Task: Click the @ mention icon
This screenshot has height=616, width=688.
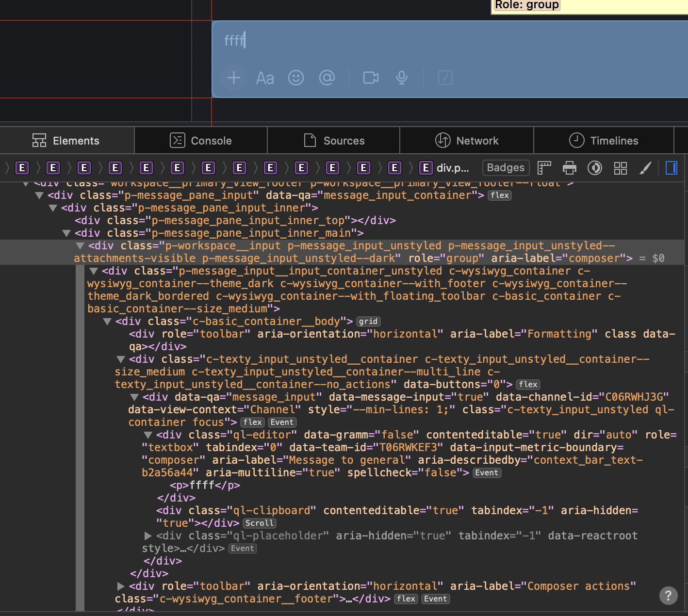Action: [x=327, y=78]
